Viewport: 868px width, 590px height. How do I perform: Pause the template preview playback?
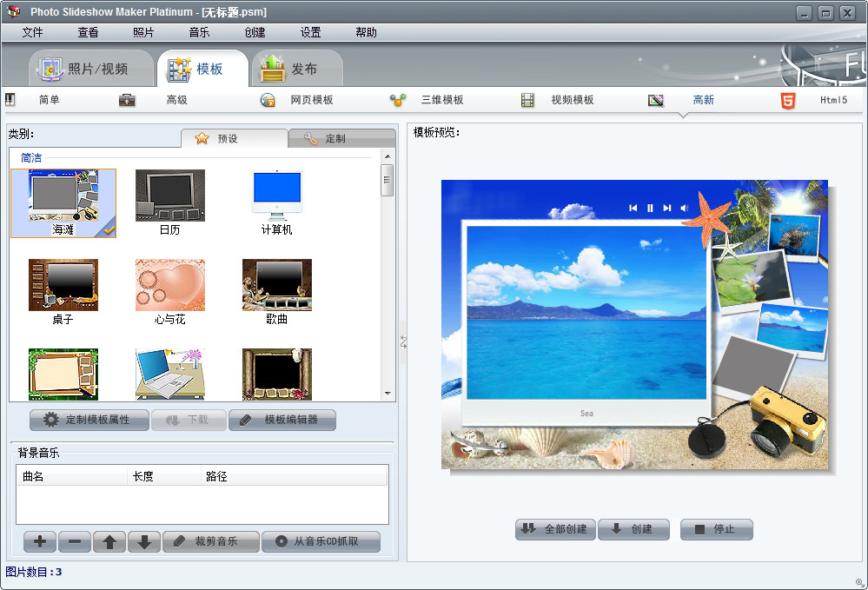coord(650,208)
